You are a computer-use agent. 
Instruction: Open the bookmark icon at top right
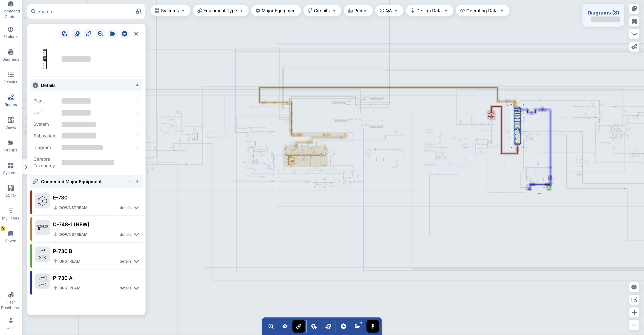pos(634,22)
